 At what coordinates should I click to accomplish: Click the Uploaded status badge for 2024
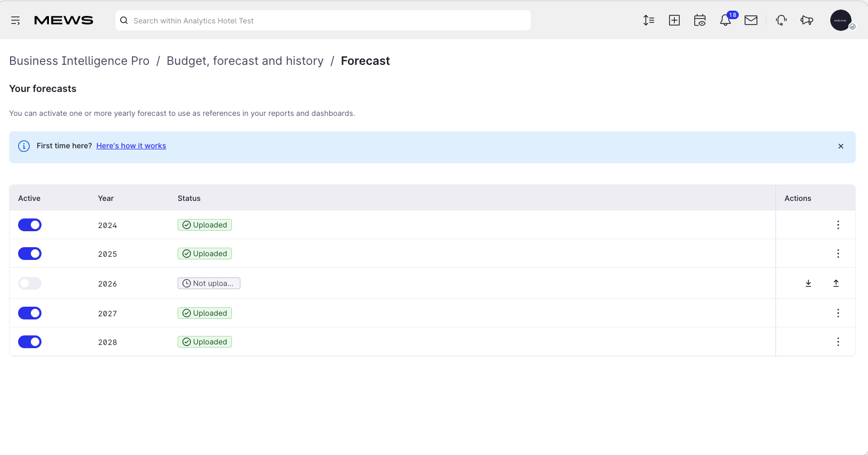point(205,225)
